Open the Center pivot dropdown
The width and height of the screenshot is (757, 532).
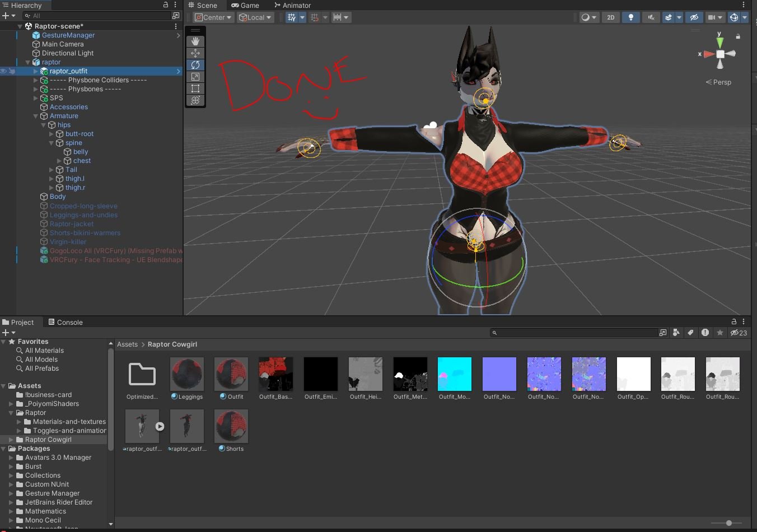[x=213, y=17]
